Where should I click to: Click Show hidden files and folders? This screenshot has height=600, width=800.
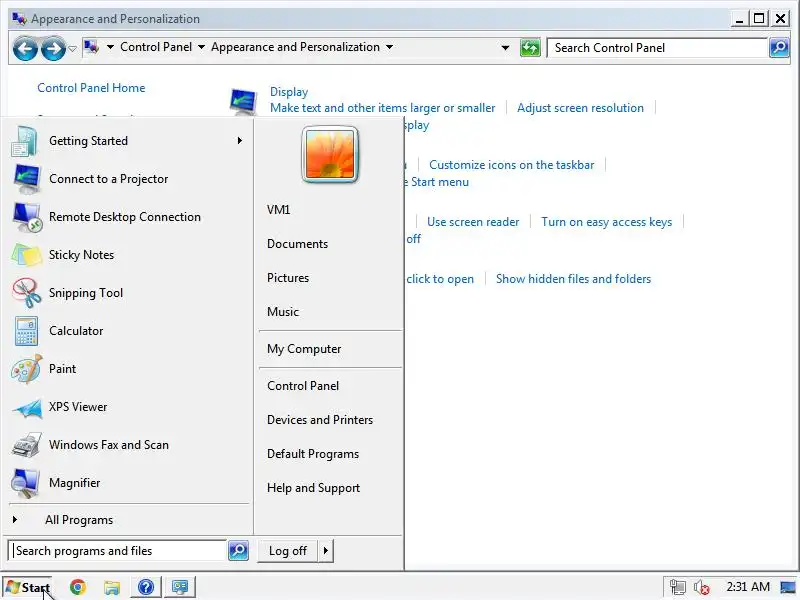pos(573,279)
